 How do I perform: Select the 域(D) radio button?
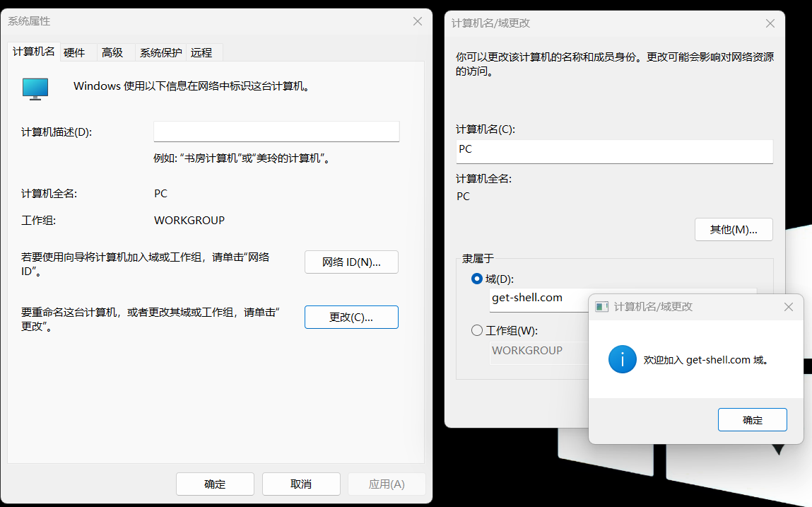[x=477, y=279]
